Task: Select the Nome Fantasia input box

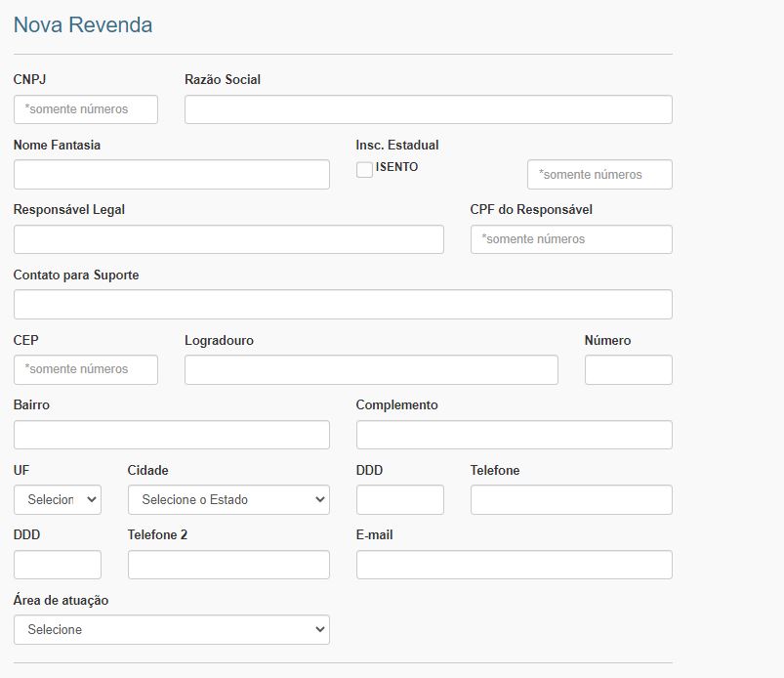Action: tap(172, 174)
